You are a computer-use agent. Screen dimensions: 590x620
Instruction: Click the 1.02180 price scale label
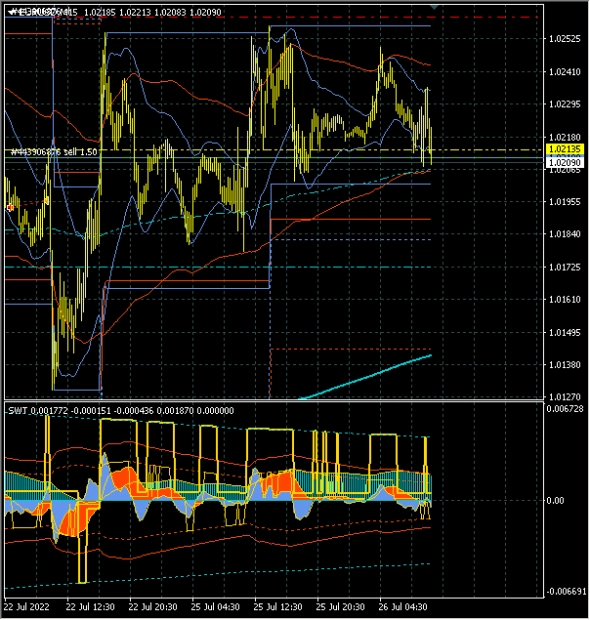565,138
